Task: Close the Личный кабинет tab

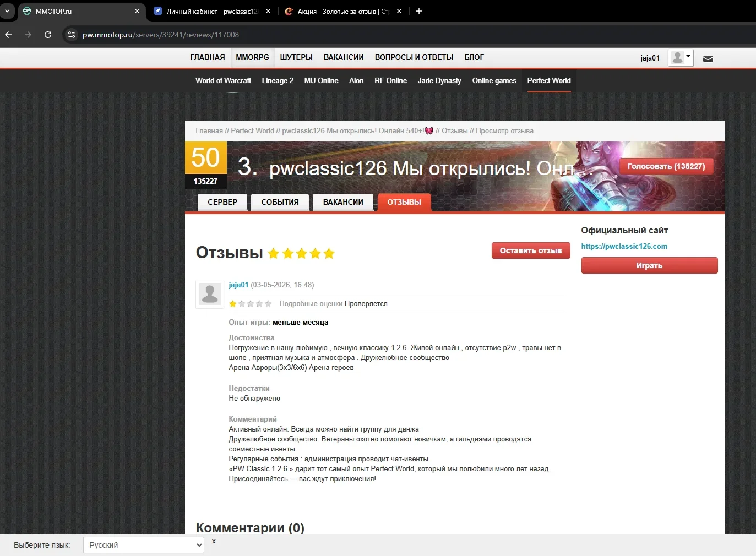Action: [268, 11]
